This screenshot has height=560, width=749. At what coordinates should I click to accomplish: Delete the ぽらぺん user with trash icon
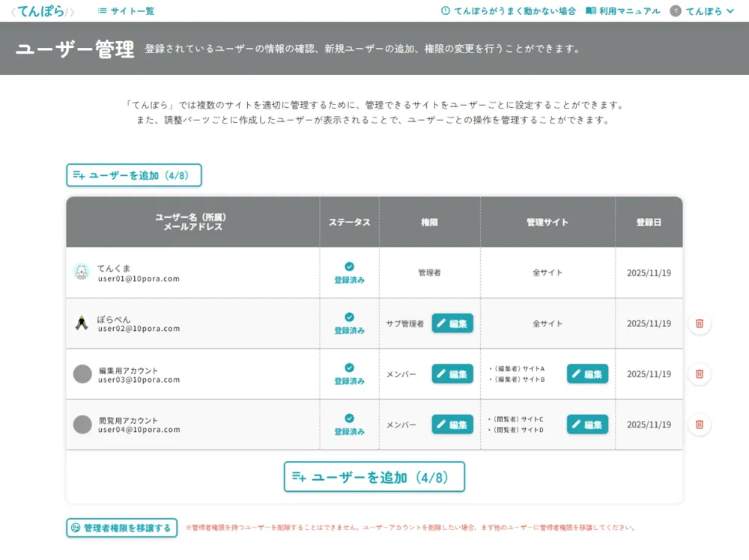700,323
